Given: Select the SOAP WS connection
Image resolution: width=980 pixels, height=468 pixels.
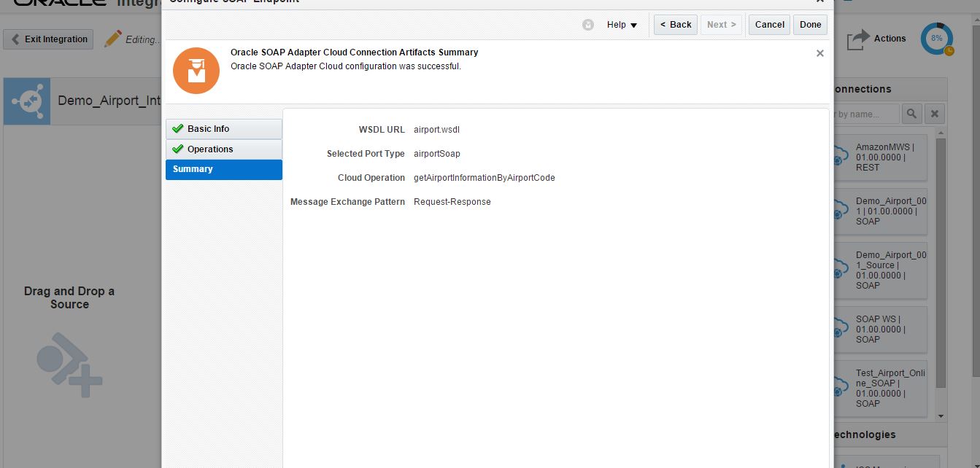Looking at the screenshot, I should click(880, 329).
